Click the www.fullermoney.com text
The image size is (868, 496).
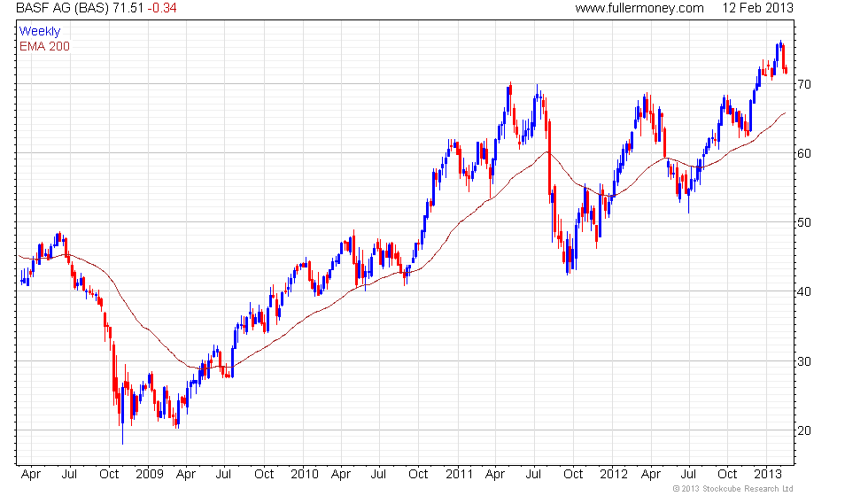[x=639, y=8]
